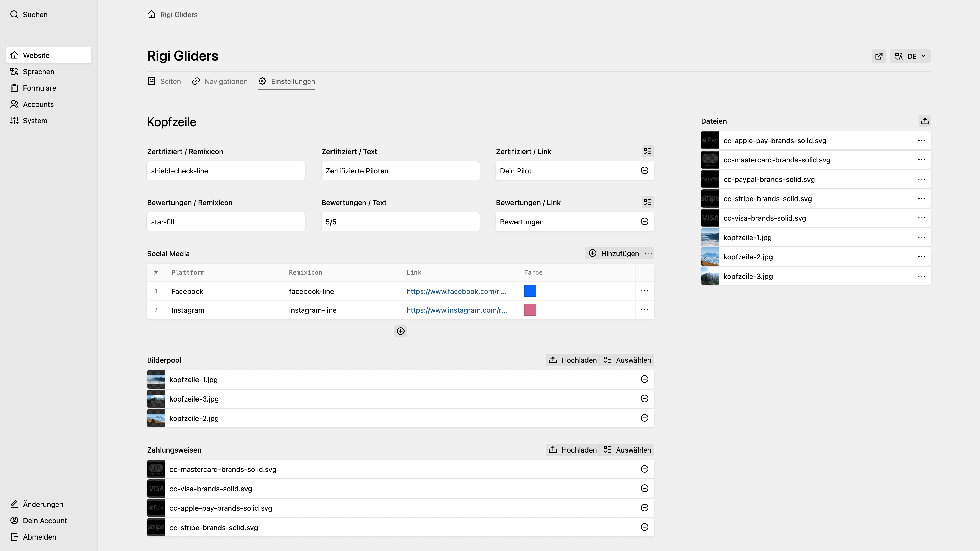Open link picker for Bewertungen / Link
The height and width of the screenshot is (551, 980).
click(647, 202)
